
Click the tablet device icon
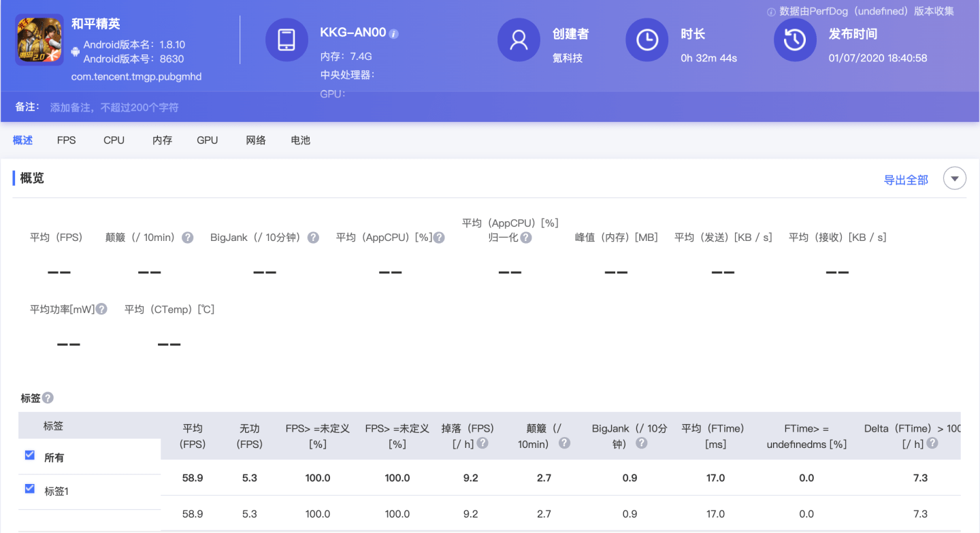click(x=287, y=40)
